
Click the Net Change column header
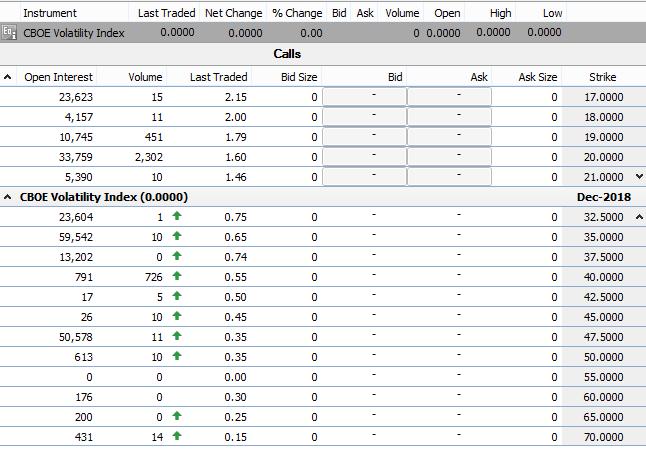tap(234, 13)
